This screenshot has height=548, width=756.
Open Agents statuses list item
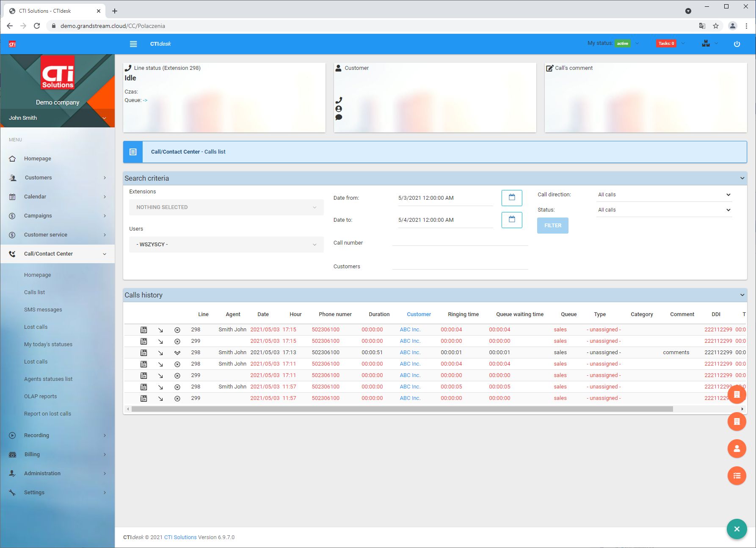(x=48, y=379)
